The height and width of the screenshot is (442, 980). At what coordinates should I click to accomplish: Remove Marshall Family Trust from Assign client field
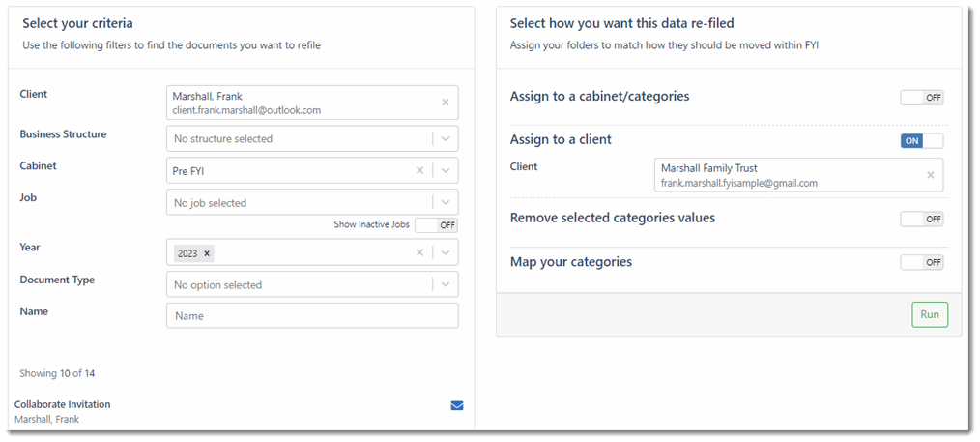tap(930, 175)
